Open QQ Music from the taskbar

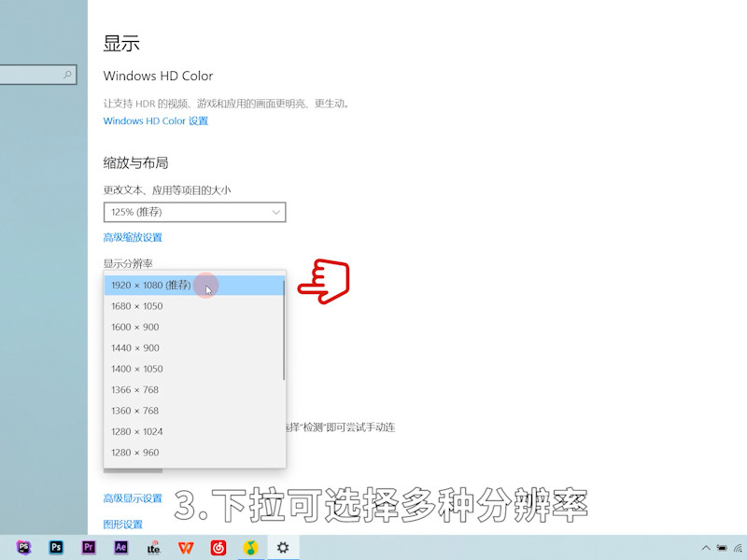(x=251, y=548)
